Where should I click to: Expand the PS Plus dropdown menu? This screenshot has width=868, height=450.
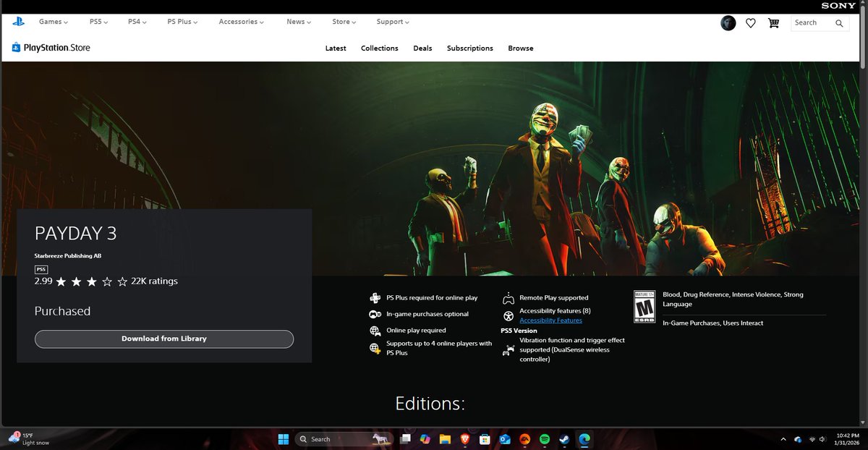point(183,22)
